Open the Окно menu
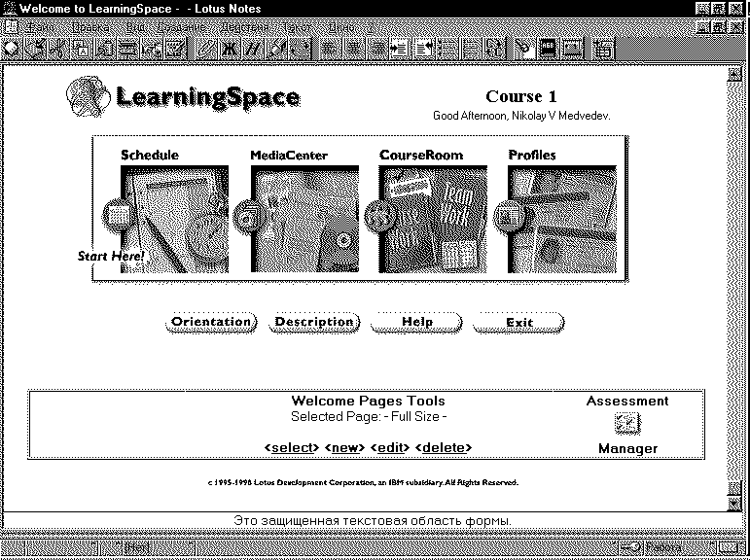 341,28
